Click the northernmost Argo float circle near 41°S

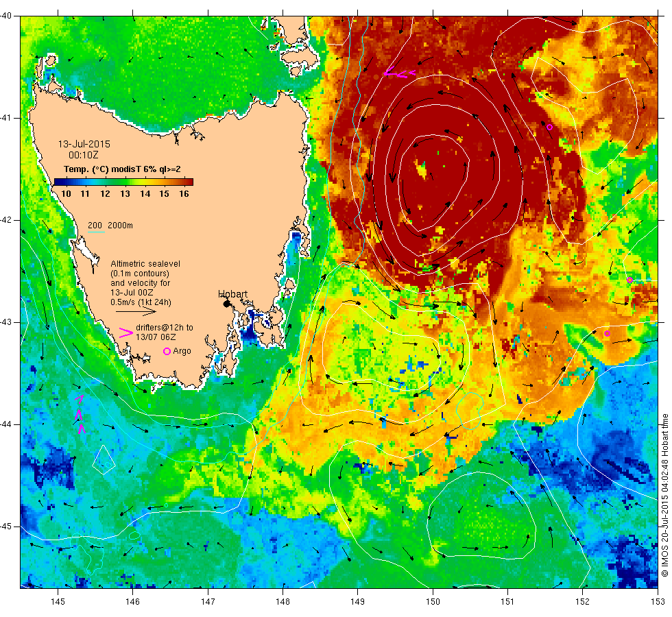click(x=549, y=128)
